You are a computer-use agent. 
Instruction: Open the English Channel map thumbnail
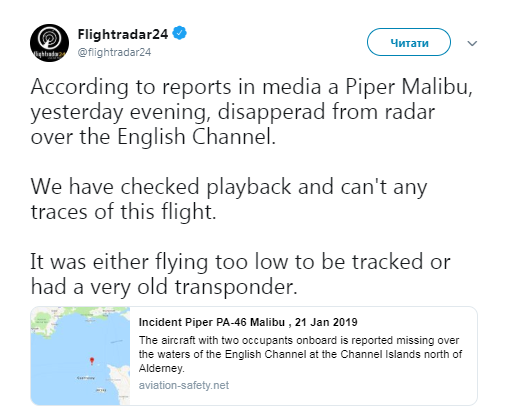pos(80,356)
